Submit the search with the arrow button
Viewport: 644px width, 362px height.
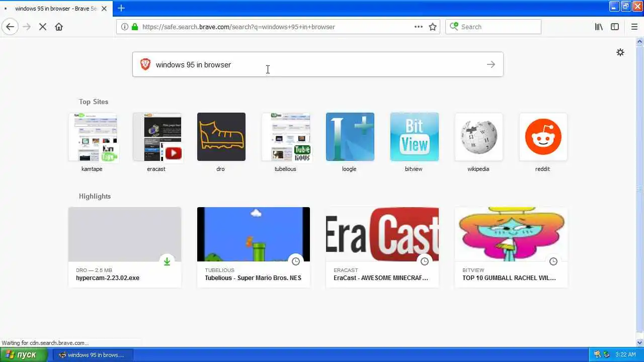click(x=491, y=64)
